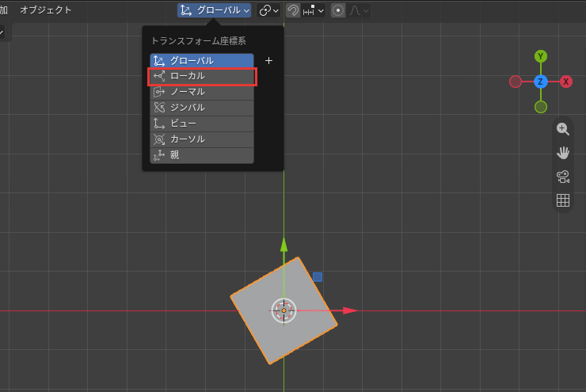Select ローカル transform orientation
Screen dimensions: 586x392
coord(202,76)
